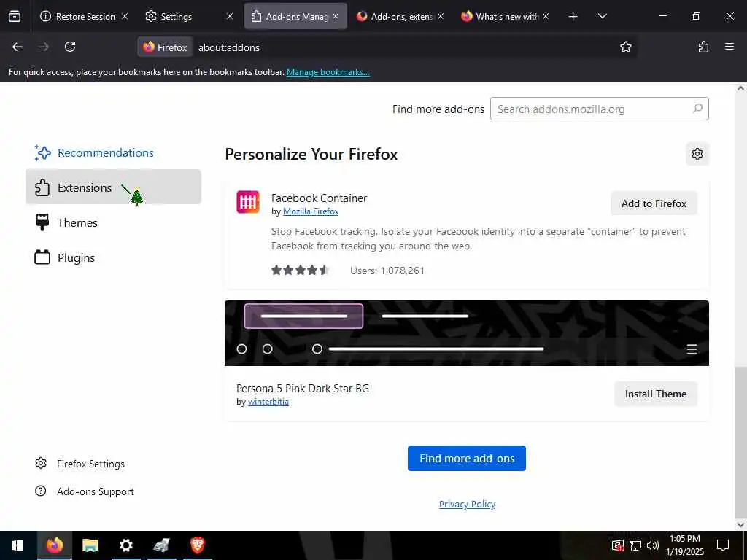Open Windows Settings gear in taskbar
Screen dimensions: 747x560
coord(125,545)
